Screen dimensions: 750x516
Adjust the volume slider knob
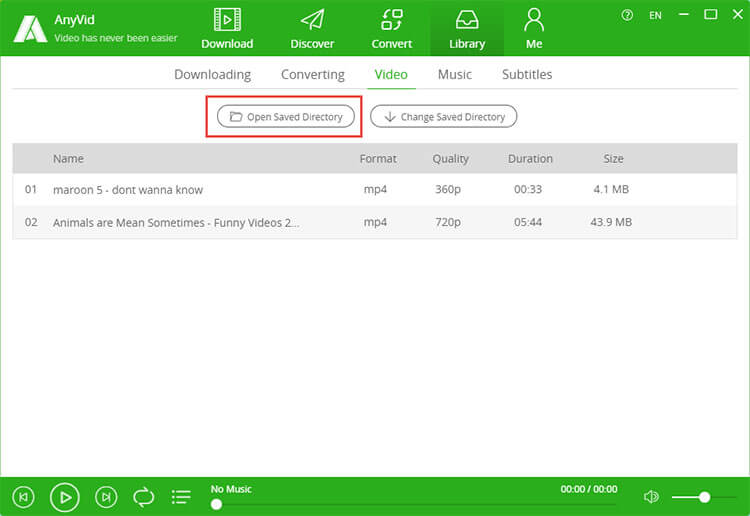[x=704, y=497]
